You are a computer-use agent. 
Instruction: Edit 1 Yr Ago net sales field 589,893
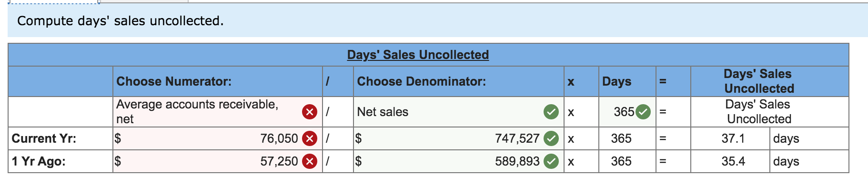[x=458, y=161]
